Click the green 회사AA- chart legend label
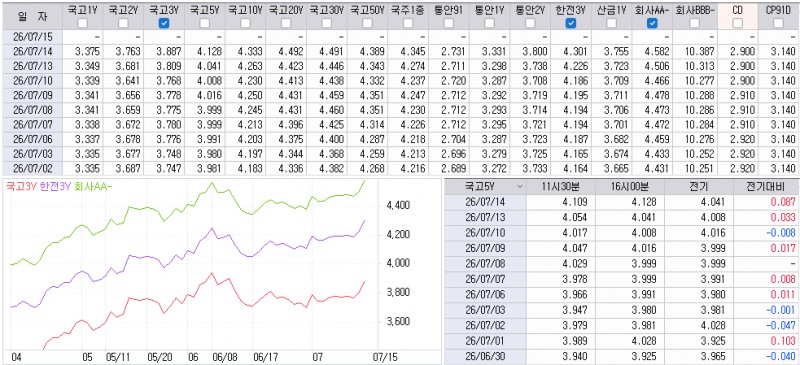 click(x=94, y=186)
